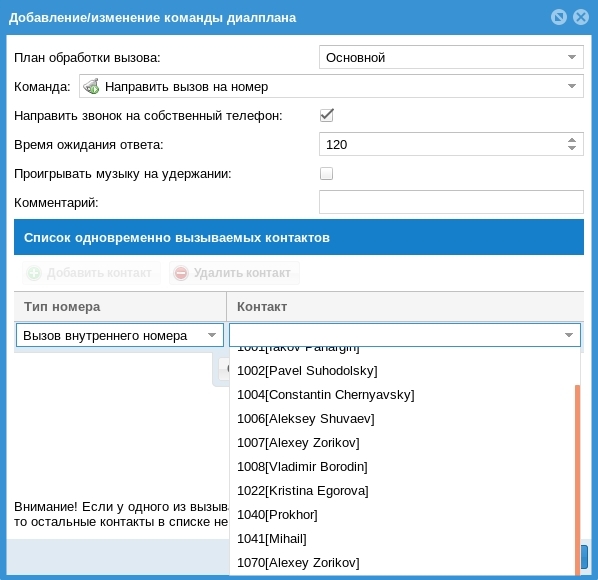Click the restore window icon in the title bar
598x580 pixels.
pos(559,18)
